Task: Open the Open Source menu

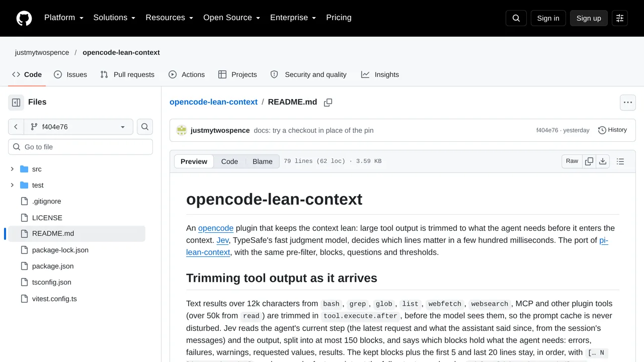Action: point(231,18)
